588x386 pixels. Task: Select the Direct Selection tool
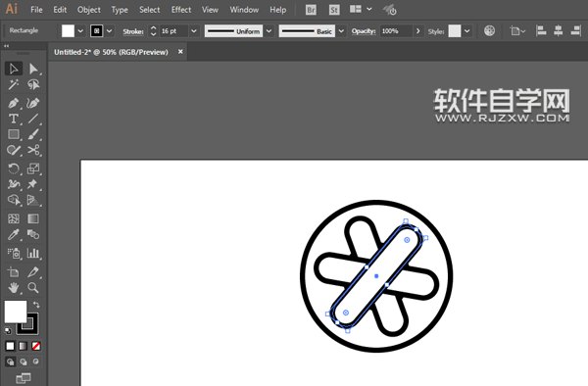pyautogui.click(x=33, y=69)
